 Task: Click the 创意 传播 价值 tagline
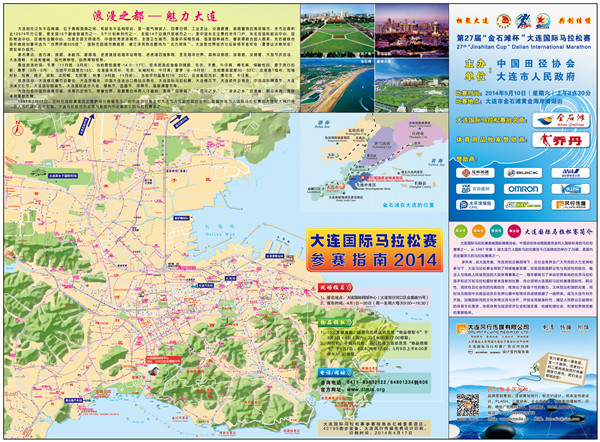coord(566,328)
